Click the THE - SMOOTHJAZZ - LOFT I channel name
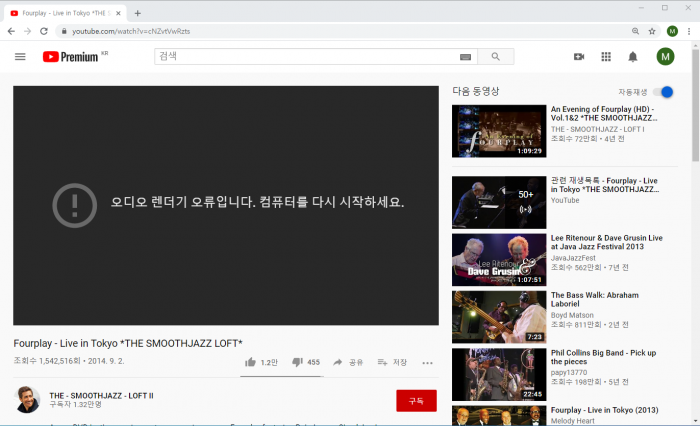 (597, 129)
